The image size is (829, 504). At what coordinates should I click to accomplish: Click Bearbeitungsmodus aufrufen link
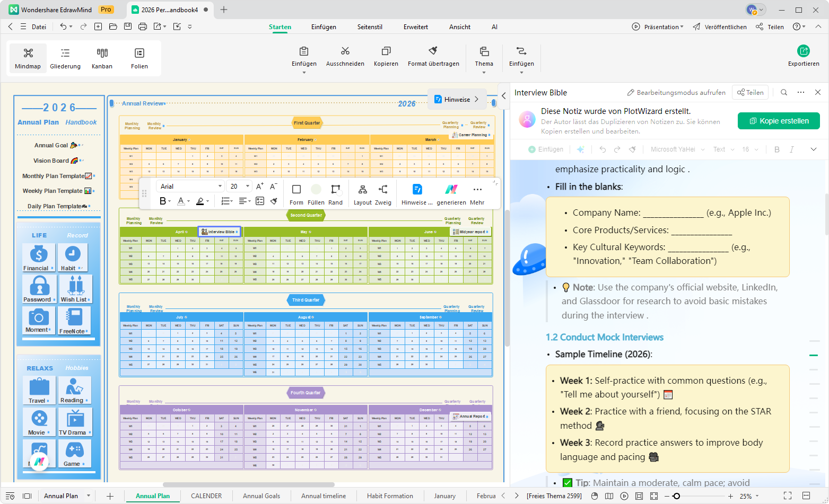pos(676,92)
